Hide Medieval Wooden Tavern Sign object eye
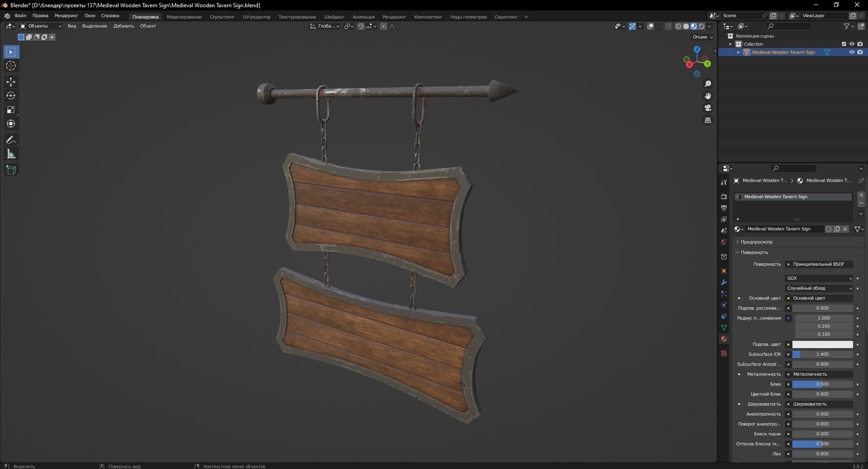The height and width of the screenshot is (469, 868). tap(852, 52)
